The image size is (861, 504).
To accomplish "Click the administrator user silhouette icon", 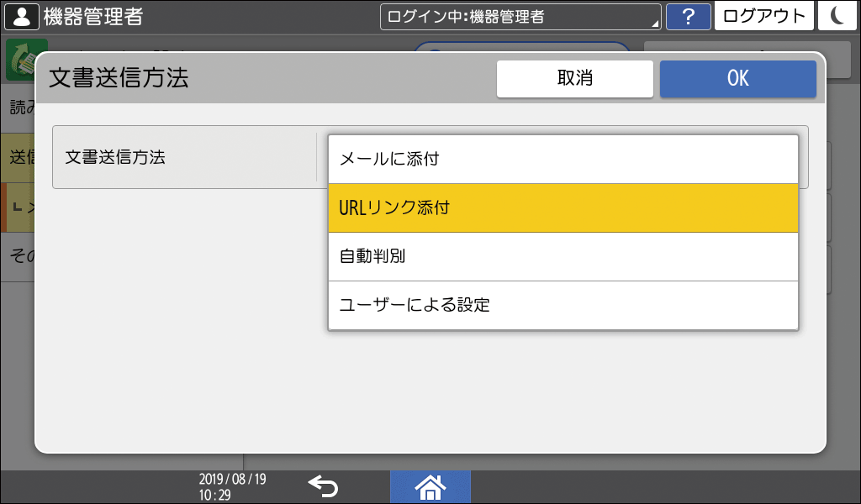I will point(21,15).
